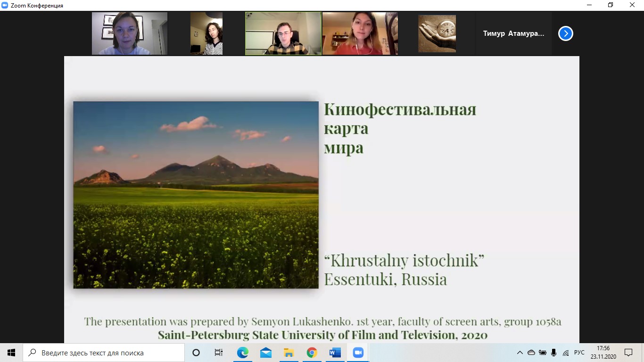
Task: Click the word 'карта' in slide title
Action: tap(346, 128)
